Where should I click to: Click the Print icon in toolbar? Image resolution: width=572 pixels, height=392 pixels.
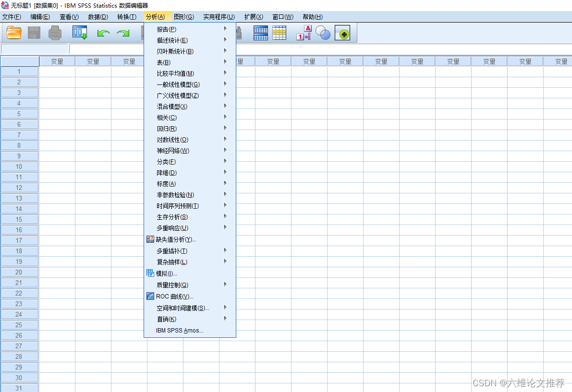click(55, 33)
